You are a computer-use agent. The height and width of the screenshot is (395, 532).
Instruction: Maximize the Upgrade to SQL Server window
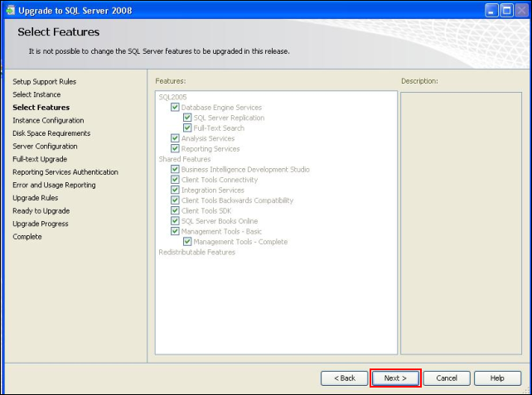506,11
